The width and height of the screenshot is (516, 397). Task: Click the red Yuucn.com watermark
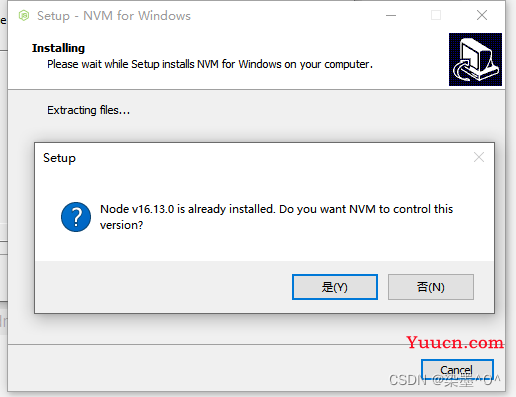tap(455, 342)
